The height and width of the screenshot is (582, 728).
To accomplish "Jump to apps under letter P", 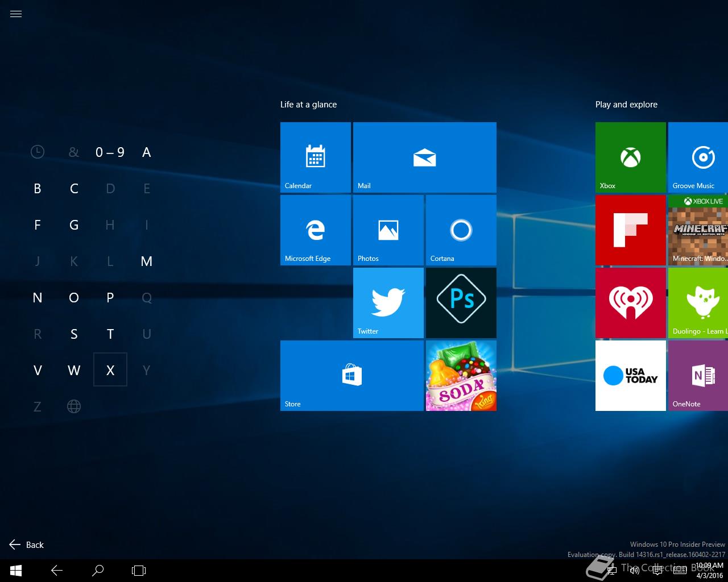I will click(110, 297).
